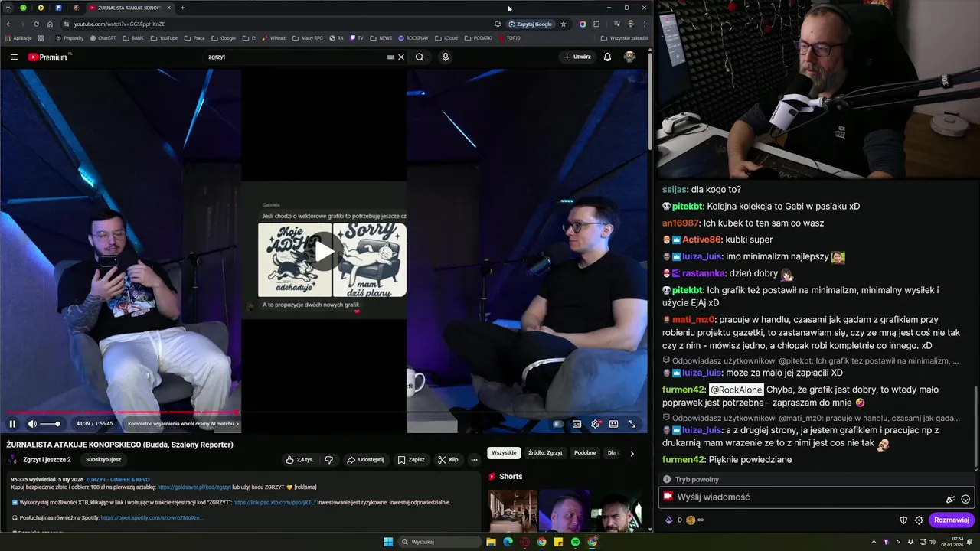Screen dimensions: 980x551
Task: Send message with Rozmawiaj button
Action: pos(952,520)
